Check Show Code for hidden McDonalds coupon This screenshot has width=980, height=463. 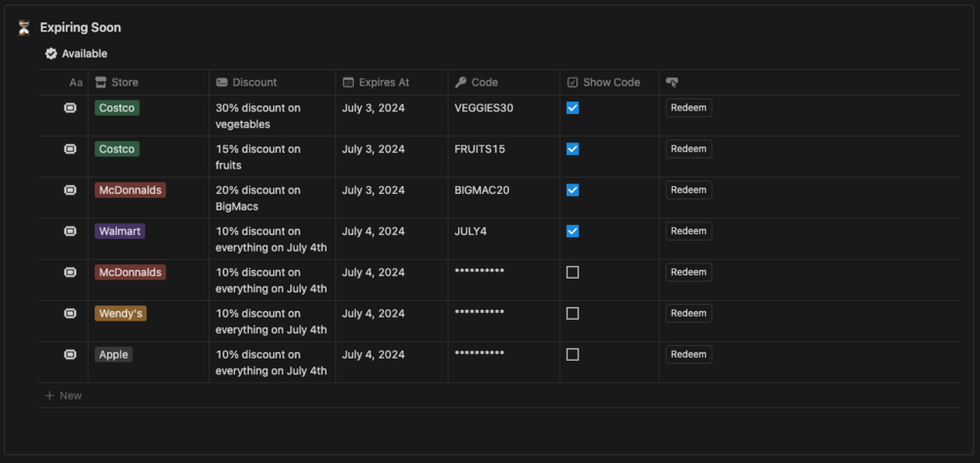coord(572,272)
